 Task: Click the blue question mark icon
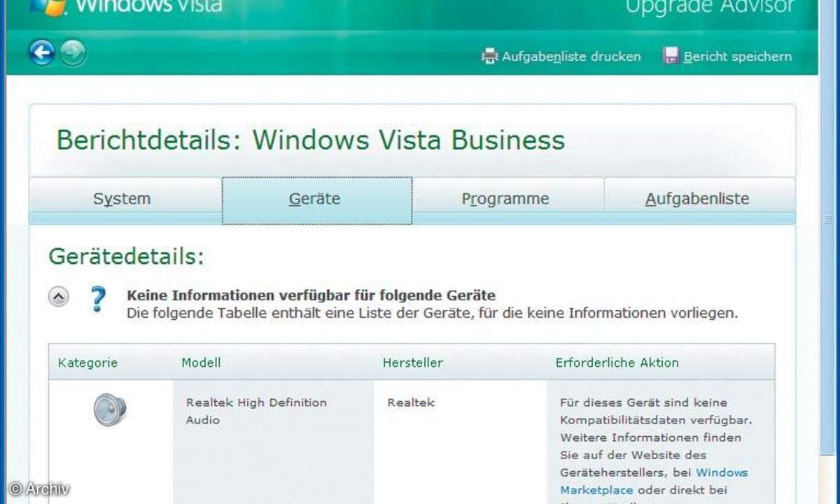coord(98,299)
